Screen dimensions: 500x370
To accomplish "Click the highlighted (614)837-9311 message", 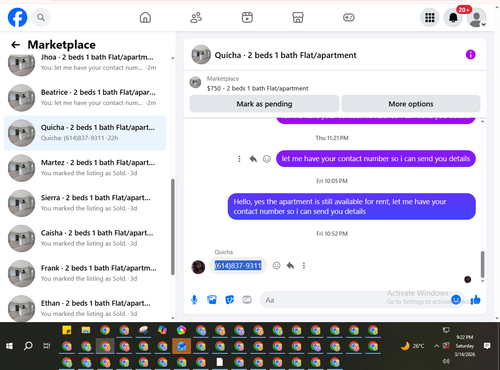I will (238, 266).
